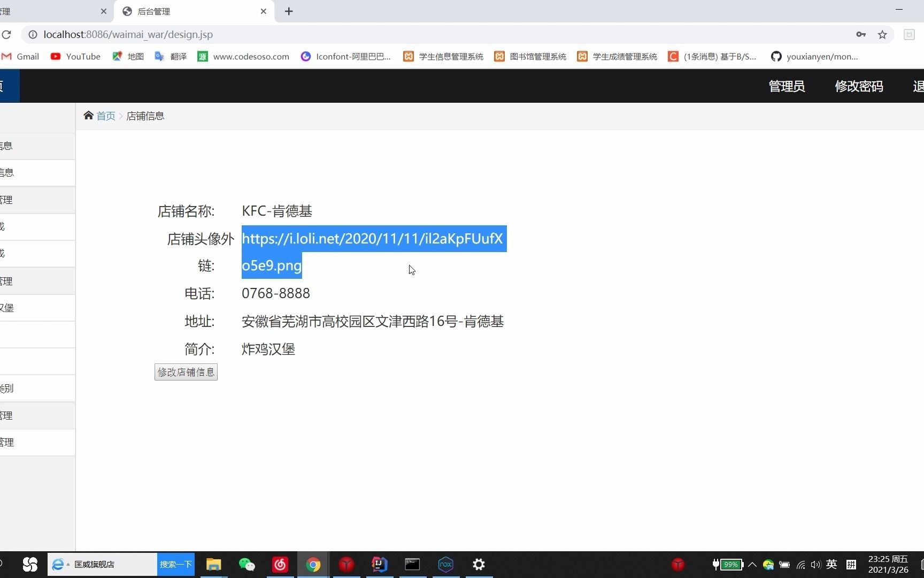Go to 首页 breadcrumb link
Viewport: 924px width, 578px height.
pyautogui.click(x=106, y=116)
